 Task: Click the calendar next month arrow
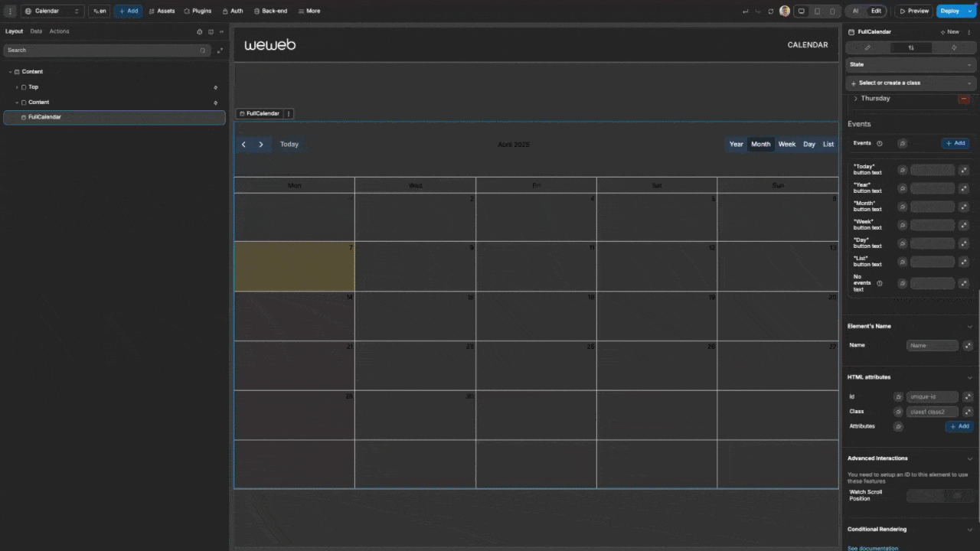261,145
